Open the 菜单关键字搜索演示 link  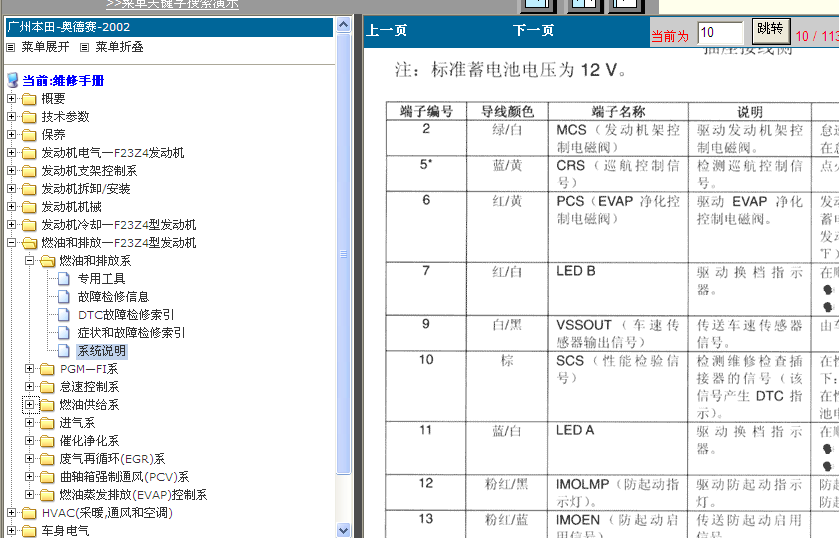coord(172,4)
